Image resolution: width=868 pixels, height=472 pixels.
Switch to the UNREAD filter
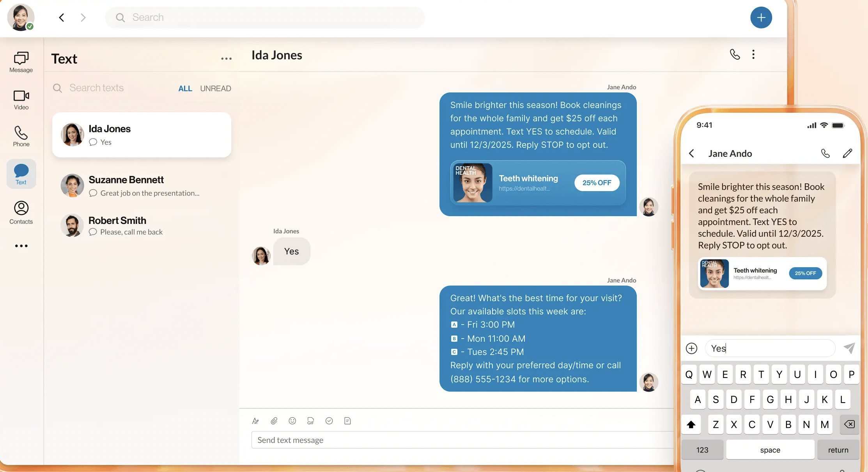216,89
